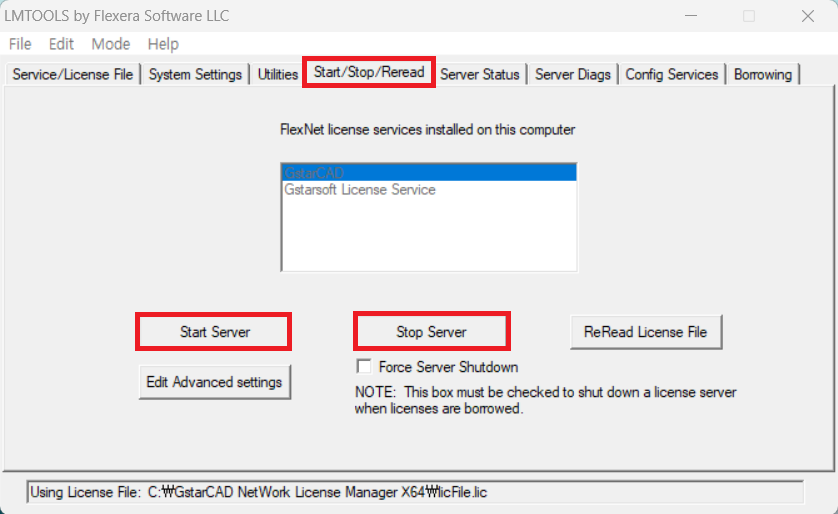This screenshot has height=514, width=838.
Task: Open the Utilities tab
Action: point(277,74)
